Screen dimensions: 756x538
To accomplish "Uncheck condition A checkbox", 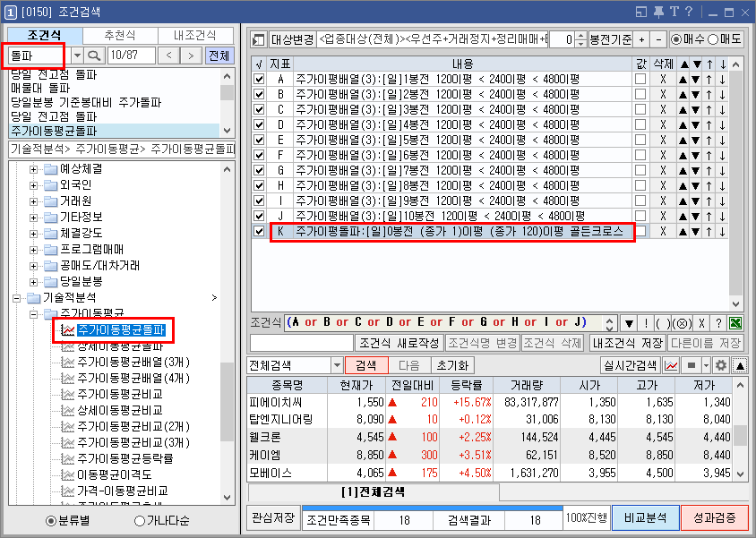I will click(259, 79).
